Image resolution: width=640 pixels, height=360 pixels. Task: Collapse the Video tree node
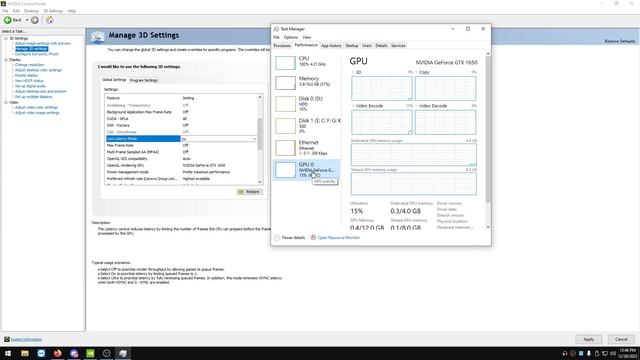[6, 102]
